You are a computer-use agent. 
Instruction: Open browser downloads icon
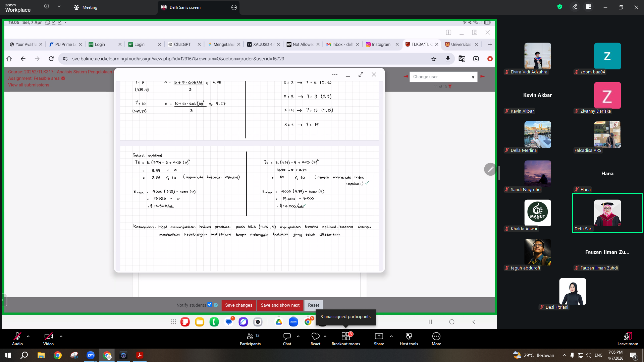pos(448,59)
